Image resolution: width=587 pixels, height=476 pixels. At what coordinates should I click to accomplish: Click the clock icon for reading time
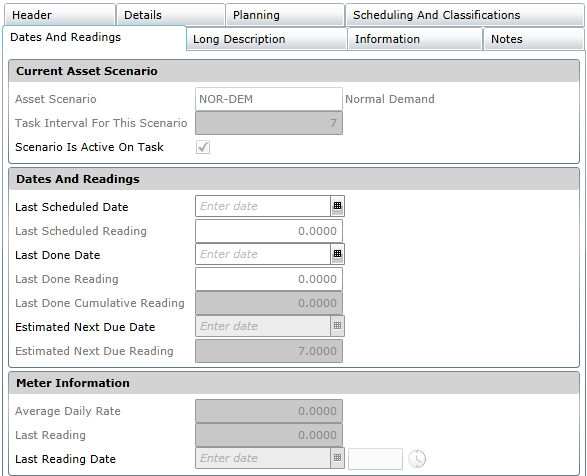[x=417, y=458]
